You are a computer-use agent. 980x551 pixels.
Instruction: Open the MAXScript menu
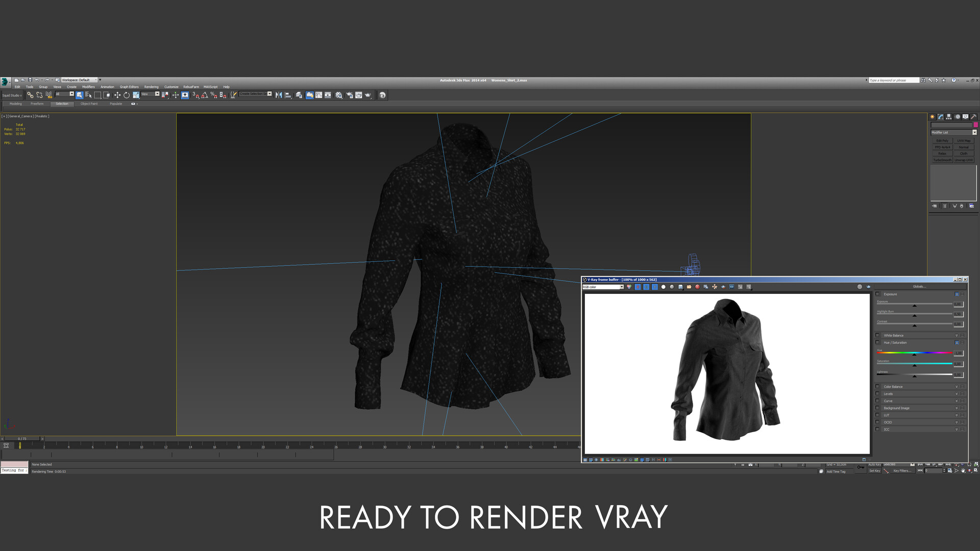click(210, 87)
